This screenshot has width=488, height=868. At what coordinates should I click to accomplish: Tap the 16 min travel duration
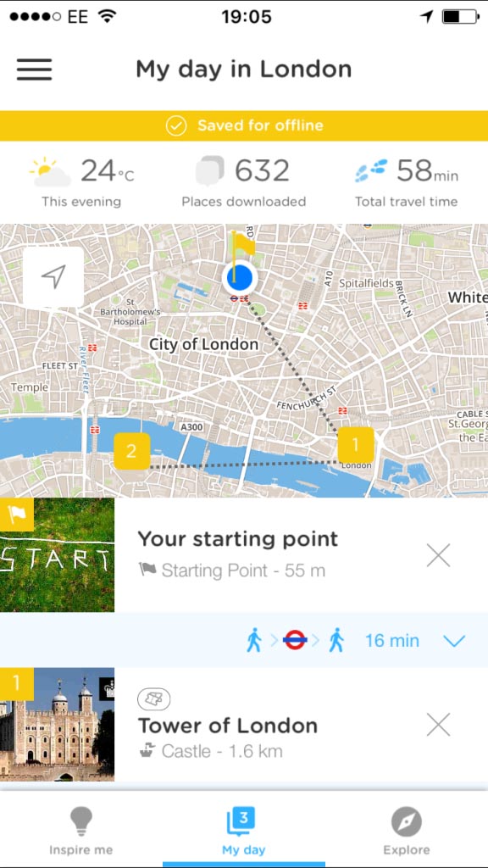(x=391, y=641)
